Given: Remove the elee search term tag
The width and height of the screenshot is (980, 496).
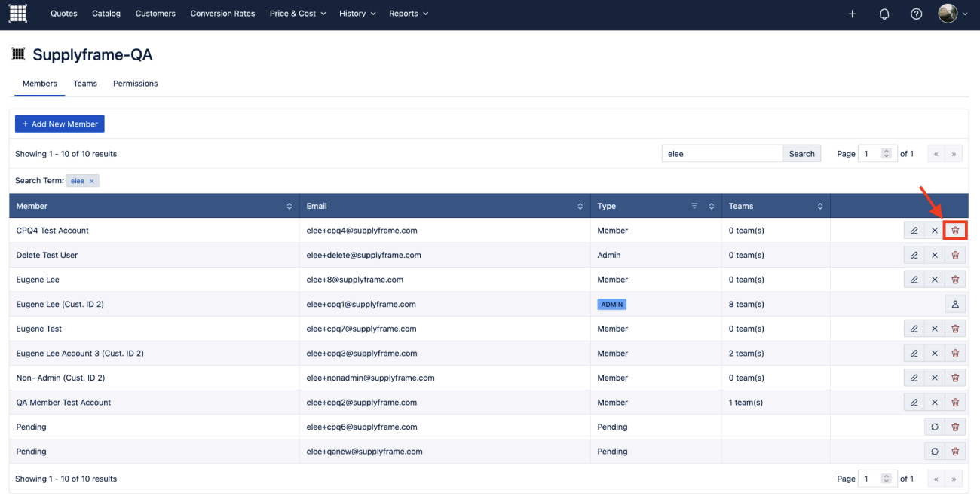Looking at the screenshot, I should pyautogui.click(x=92, y=181).
